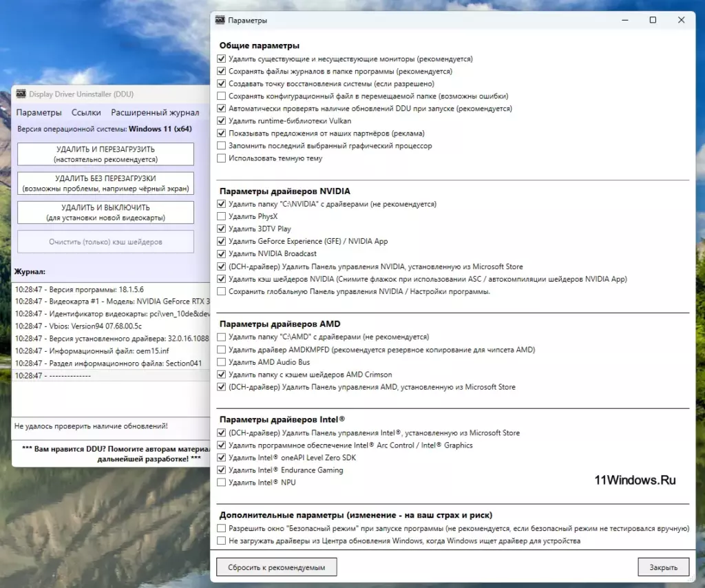Click the DDU donation appeal text

pos(116,454)
